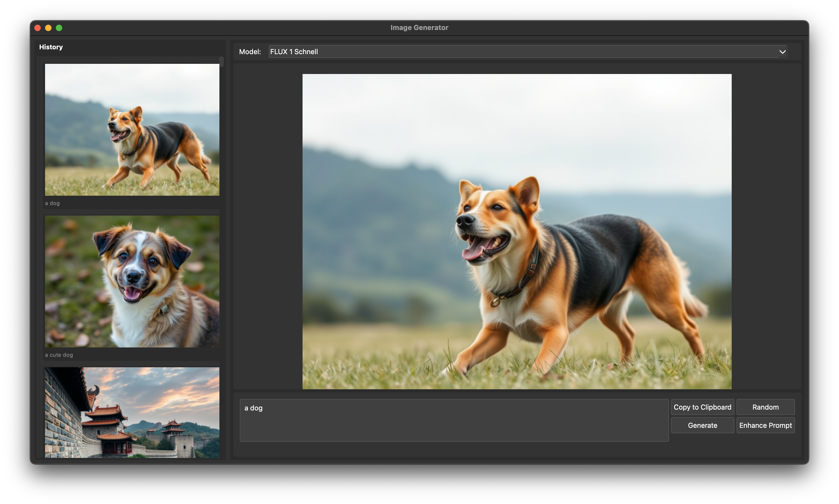Click the 'Model:' label
The height and width of the screenshot is (504, 839).
(x=250, y=52)
